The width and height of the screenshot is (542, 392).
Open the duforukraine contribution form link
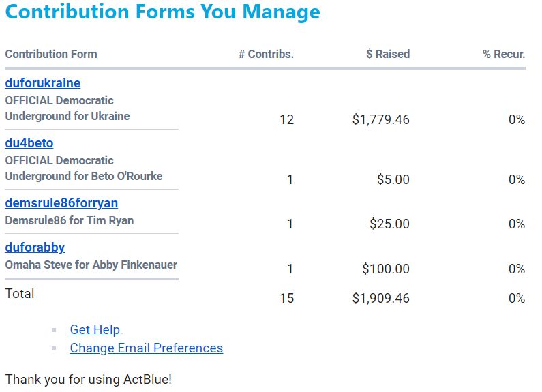(43, 83)
